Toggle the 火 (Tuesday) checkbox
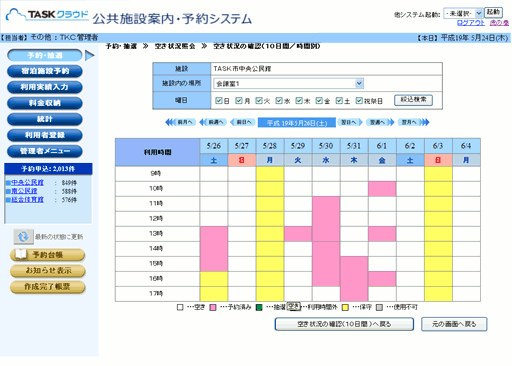This screenshot has width=512, height=366. point(259,100)
